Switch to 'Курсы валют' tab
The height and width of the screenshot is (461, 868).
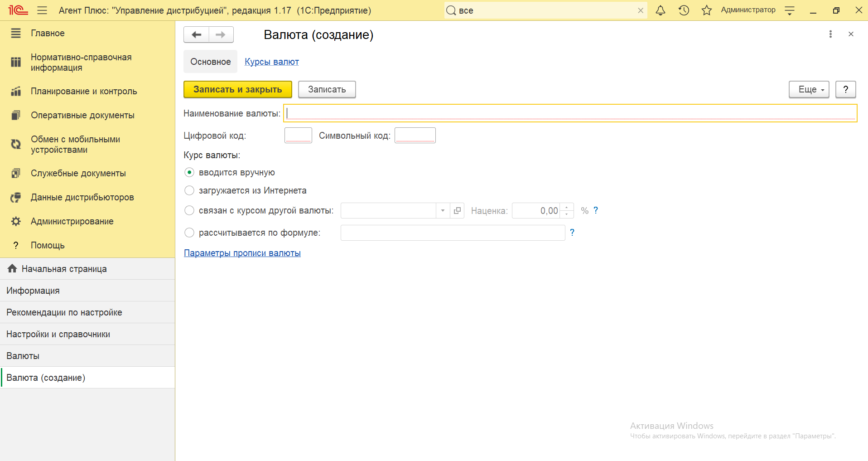click(x=271, y=62)
